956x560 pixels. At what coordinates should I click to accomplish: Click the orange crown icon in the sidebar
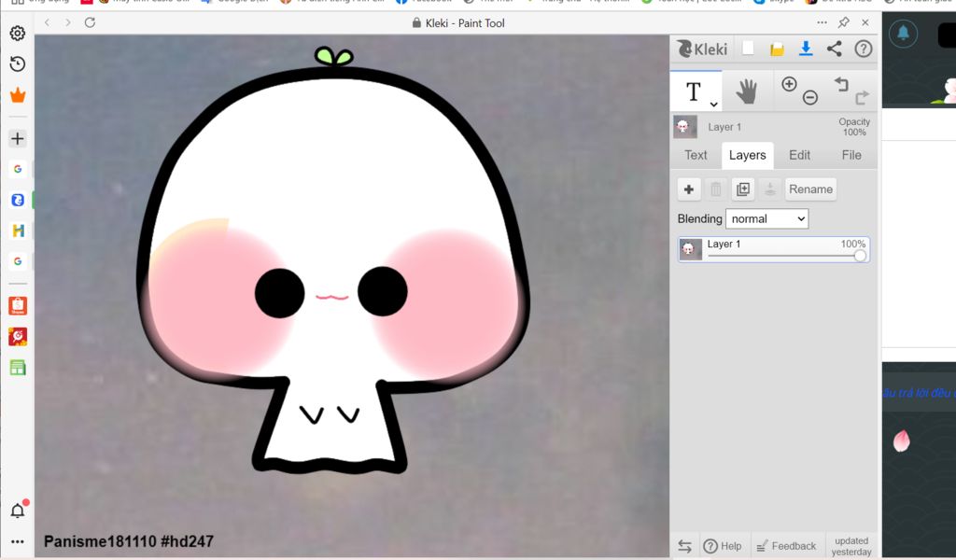(x=18, y=95)
